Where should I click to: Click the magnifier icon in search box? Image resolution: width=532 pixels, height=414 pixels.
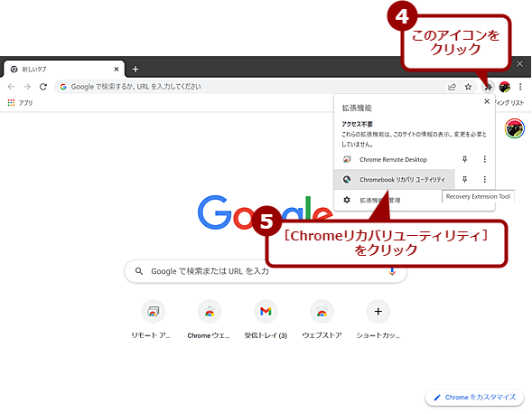pos(139,271)
